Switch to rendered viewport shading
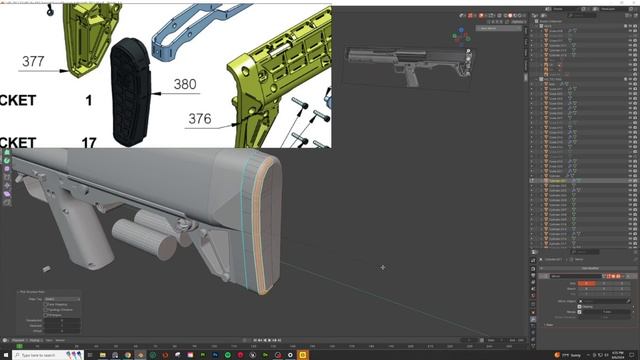Image resolution: width=640 pixels, height=360 pixels. point(520,16)
